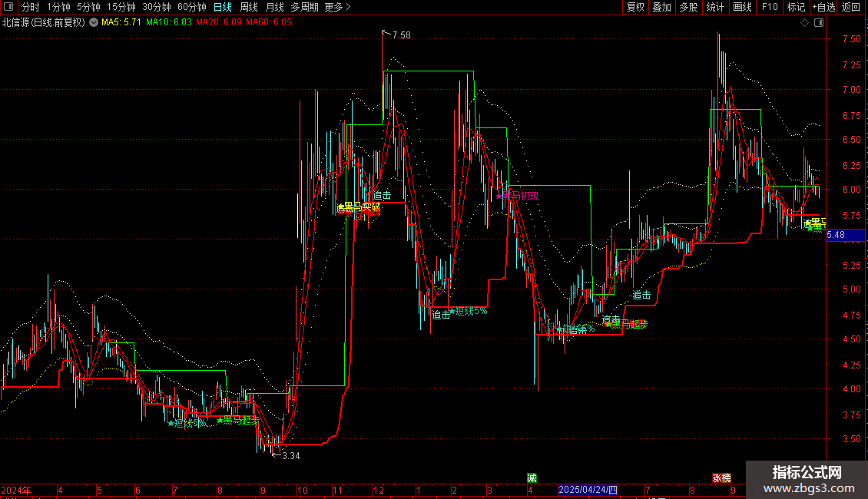This screenshot has height=499, width=868.
Task: Select the 60分钟 period tab
Action: pos(191,7)
